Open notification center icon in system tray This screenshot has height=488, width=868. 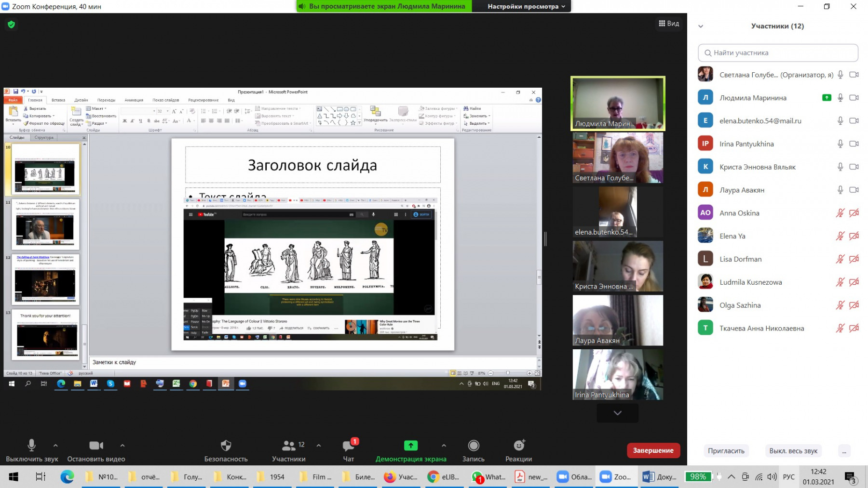coord(851,477)
